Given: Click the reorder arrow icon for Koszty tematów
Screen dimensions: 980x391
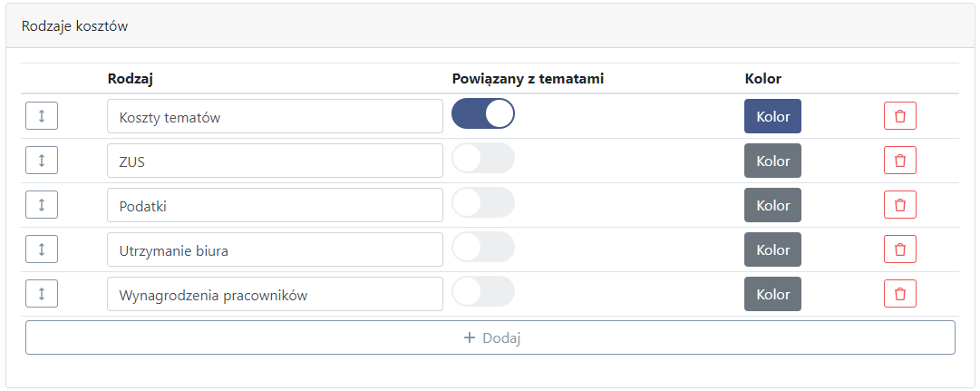Looking at the screenshot, I should (x=42, y=116).
